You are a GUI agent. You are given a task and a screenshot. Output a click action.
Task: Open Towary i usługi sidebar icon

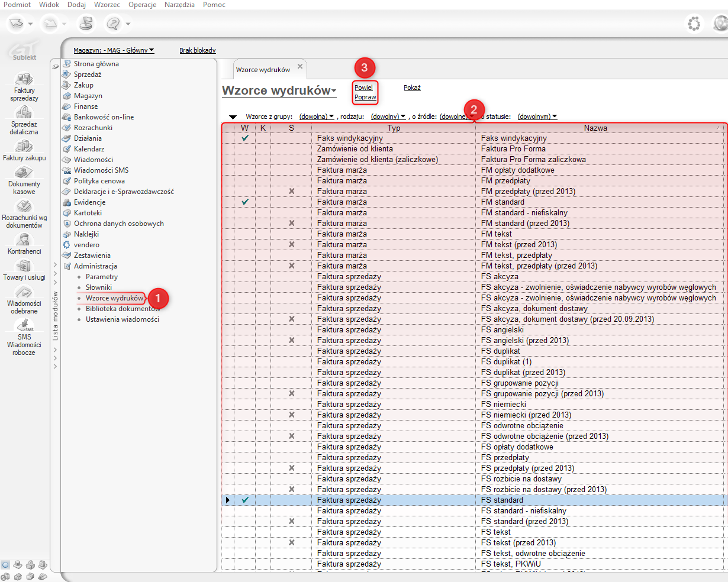click(24, 266)
